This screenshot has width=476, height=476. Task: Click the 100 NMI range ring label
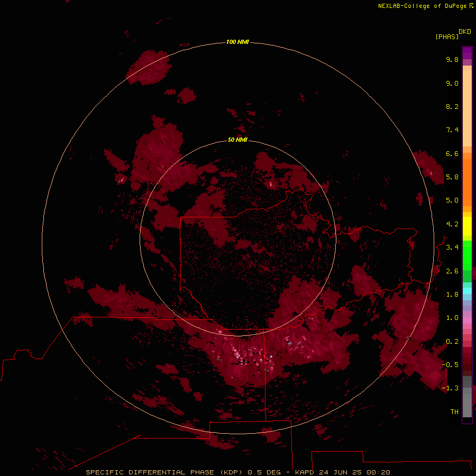pyautogui.click(x=237, y=42)
